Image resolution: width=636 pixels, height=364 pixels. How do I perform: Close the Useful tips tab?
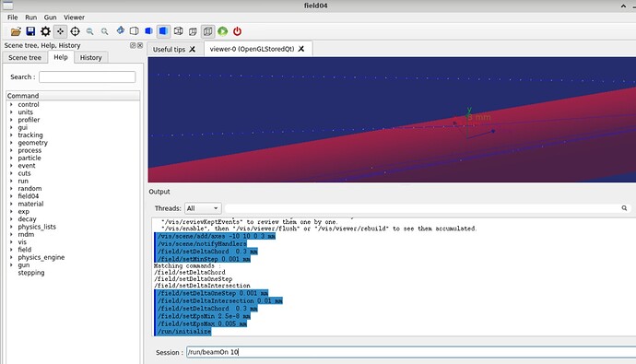[x=193, y=49]
